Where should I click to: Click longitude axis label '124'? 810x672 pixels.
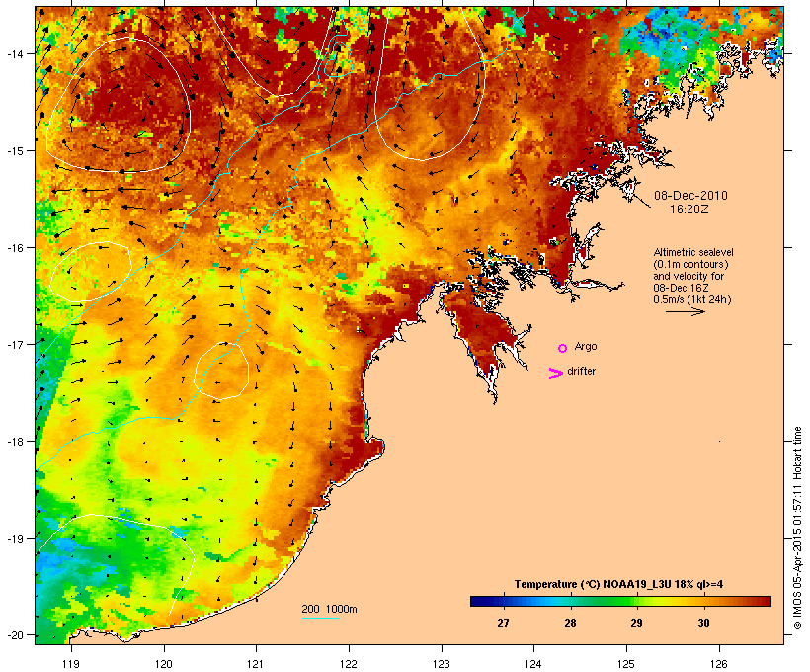[x=533, y=664]
